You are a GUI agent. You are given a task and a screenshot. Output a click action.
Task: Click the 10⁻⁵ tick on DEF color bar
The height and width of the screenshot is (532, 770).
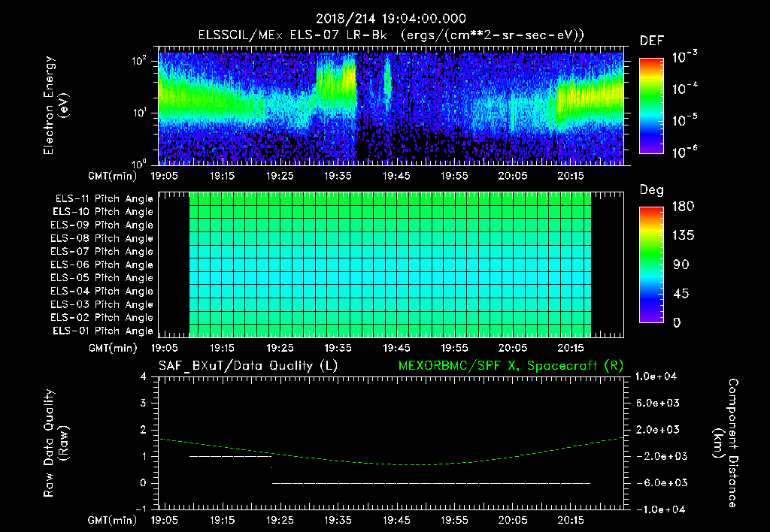(x=684, y=120)
